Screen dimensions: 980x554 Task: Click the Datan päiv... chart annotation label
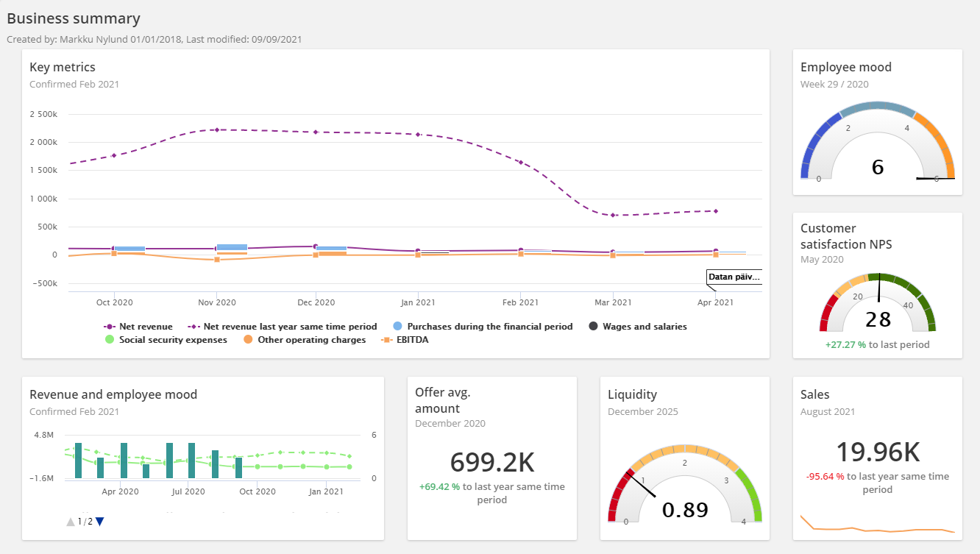[x=734, y=277]
